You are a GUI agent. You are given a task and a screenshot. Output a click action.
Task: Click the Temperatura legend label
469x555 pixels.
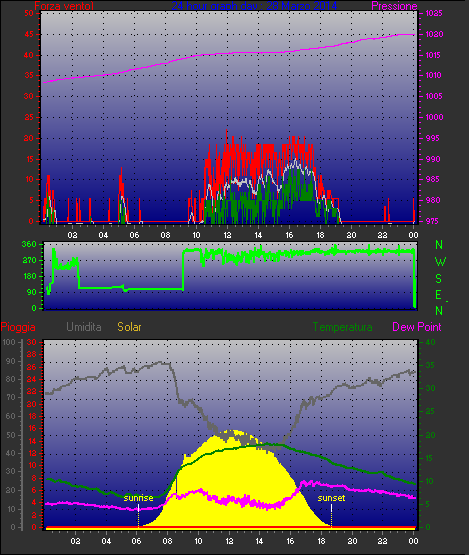[342, 327]
